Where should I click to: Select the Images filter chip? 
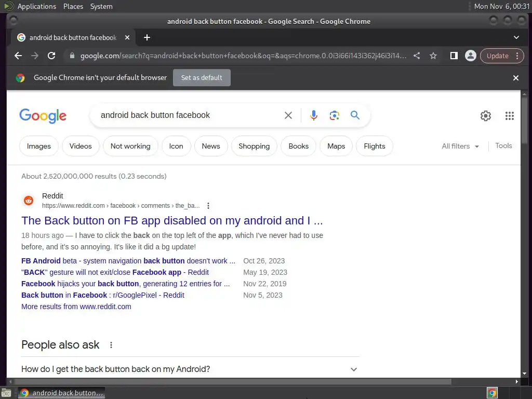pyautogui.click(x=38, y=146)
